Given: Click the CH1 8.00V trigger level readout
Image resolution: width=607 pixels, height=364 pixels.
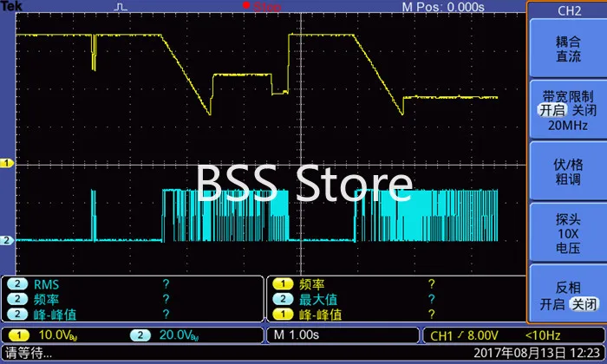Looking at the screenshot, I should pos(464,335).
